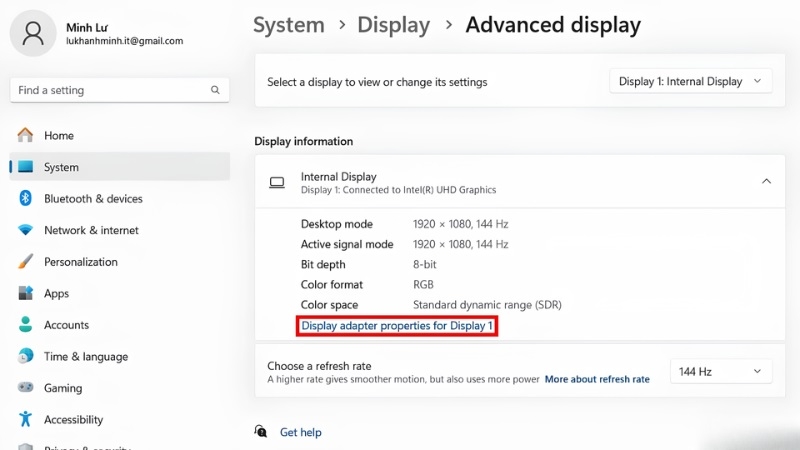Go to Time & language settings
Image resolution: width=800 pixels, height=450 pixels.
[x=119, y=357]
